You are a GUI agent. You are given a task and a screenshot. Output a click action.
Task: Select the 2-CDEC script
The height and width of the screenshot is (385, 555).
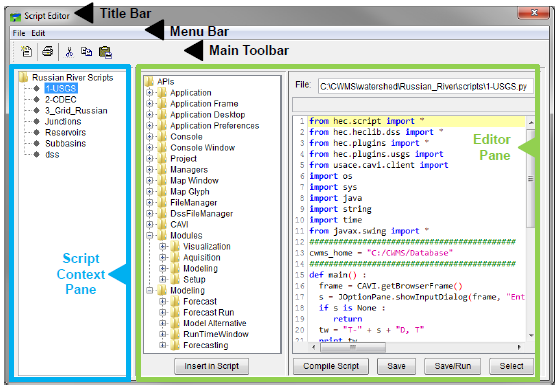(x=61, y=99)
